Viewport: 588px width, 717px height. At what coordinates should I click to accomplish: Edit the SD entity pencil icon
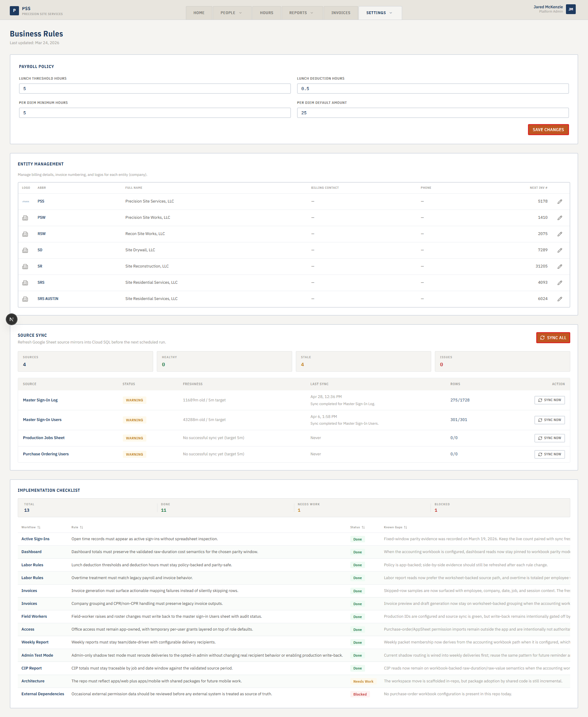point(560,250)
